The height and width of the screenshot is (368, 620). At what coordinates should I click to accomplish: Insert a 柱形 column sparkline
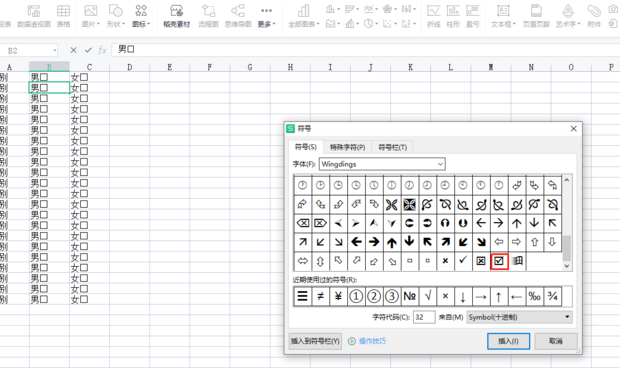click(x=453, y=16)
